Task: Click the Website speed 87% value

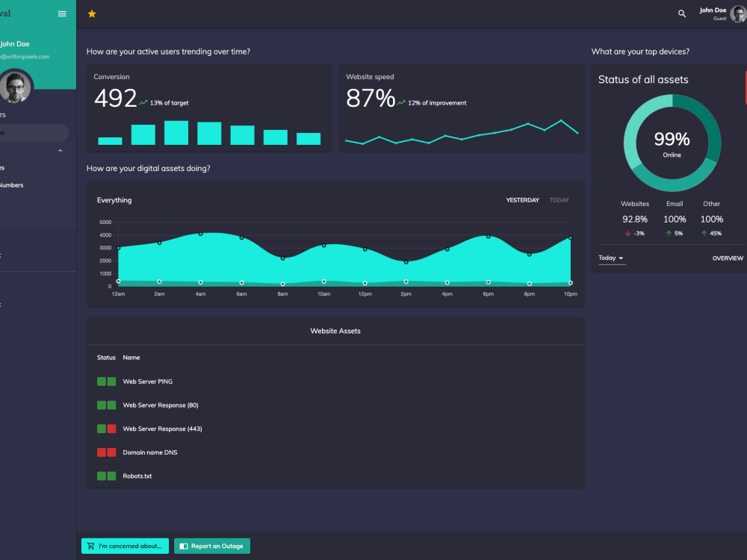Action: (371, 98)
